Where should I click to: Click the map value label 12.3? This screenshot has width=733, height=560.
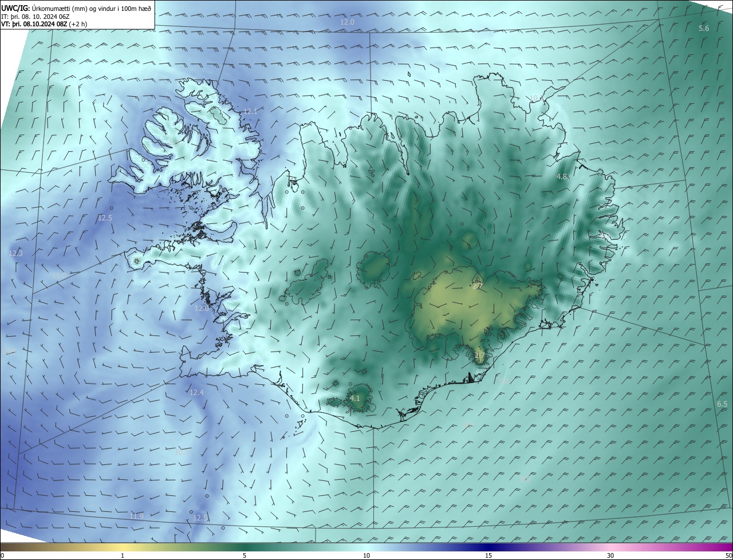15,253
